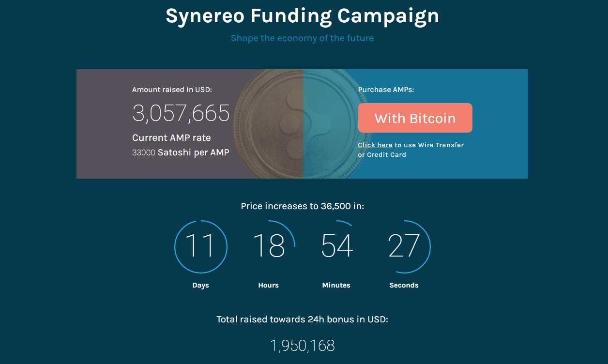Click the Days label under the countdown
This screenshot has width=608, height=364.
(200, 286)
